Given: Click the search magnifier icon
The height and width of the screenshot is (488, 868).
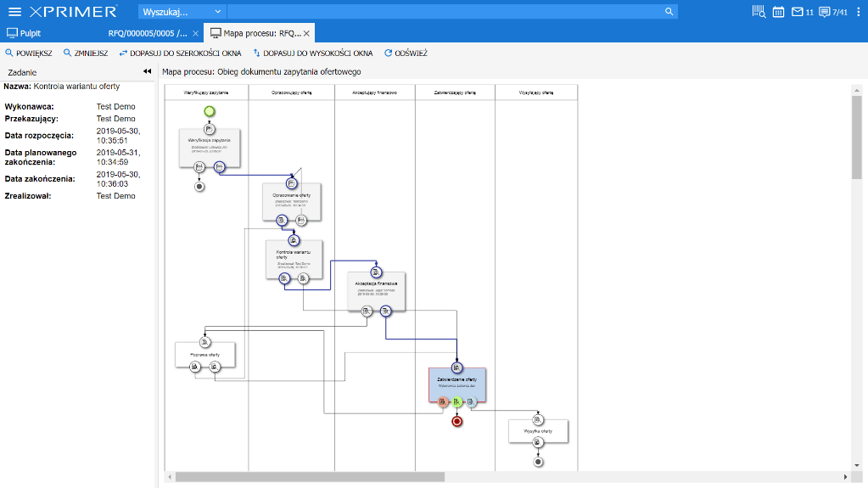Looking at the screenshot, I should pyautogui.click(x=669, y=12).
